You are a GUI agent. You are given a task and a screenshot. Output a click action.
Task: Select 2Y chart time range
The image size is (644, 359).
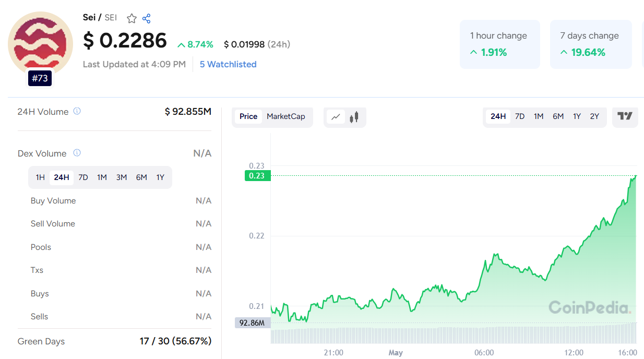[594, 116]
